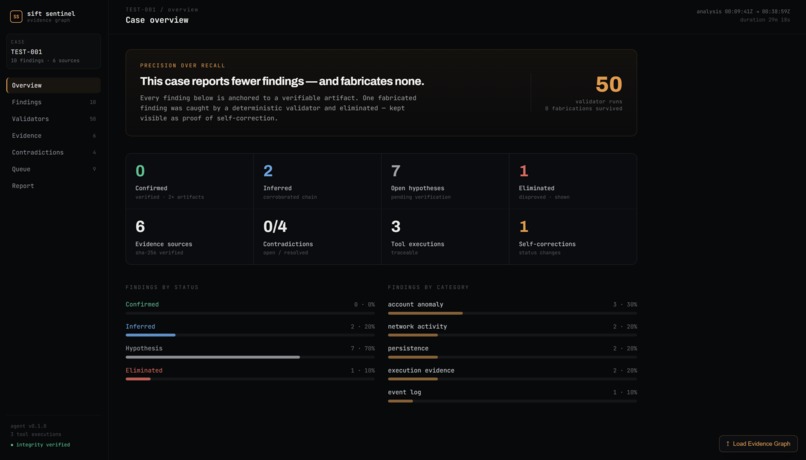Click the execution evidence category row

click(x=512, y=374)
